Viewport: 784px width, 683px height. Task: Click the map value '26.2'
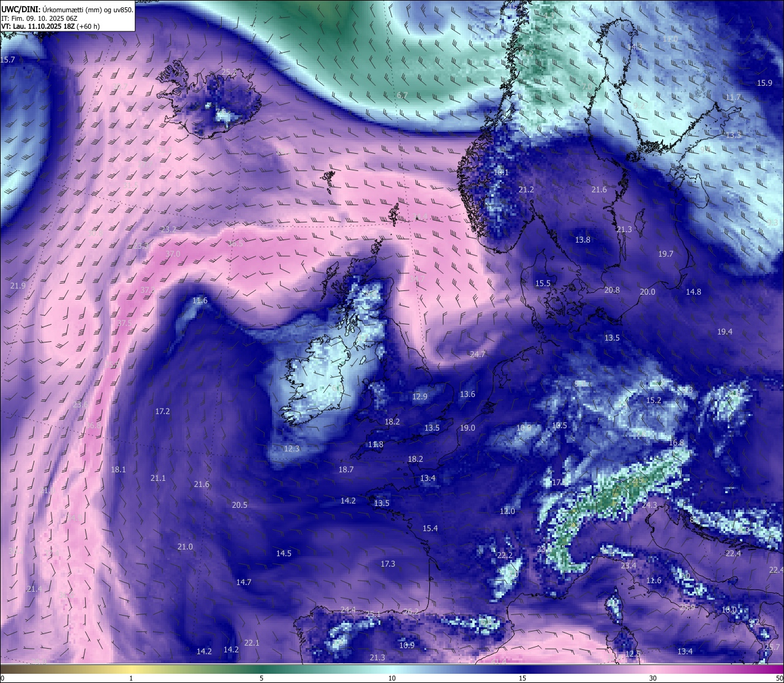[410, 612]
